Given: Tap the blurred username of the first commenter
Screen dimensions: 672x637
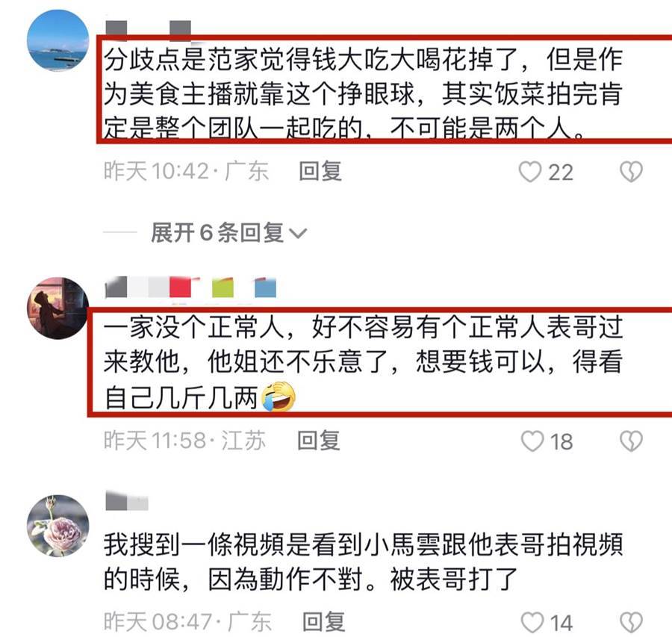Looking at the screenshot, I should pyautogui.click(x=148, y=30).
